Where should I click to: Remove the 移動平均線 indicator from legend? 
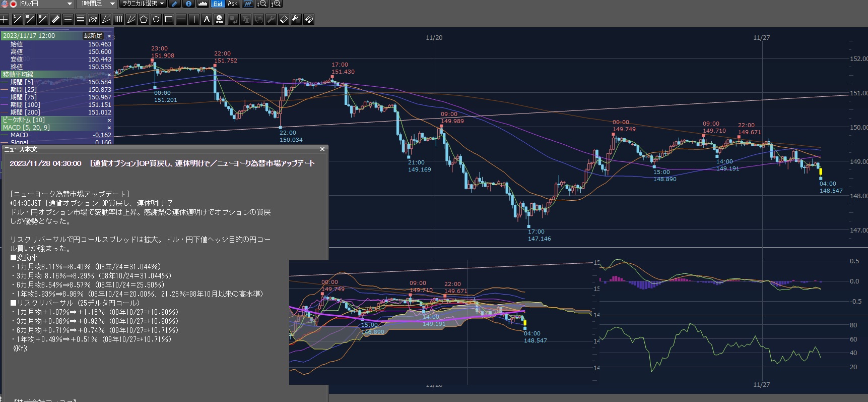[x=109, y=75]
